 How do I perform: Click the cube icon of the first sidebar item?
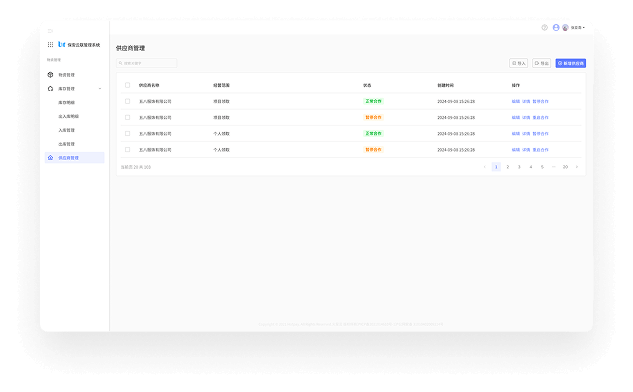click(x=50, y=75)
